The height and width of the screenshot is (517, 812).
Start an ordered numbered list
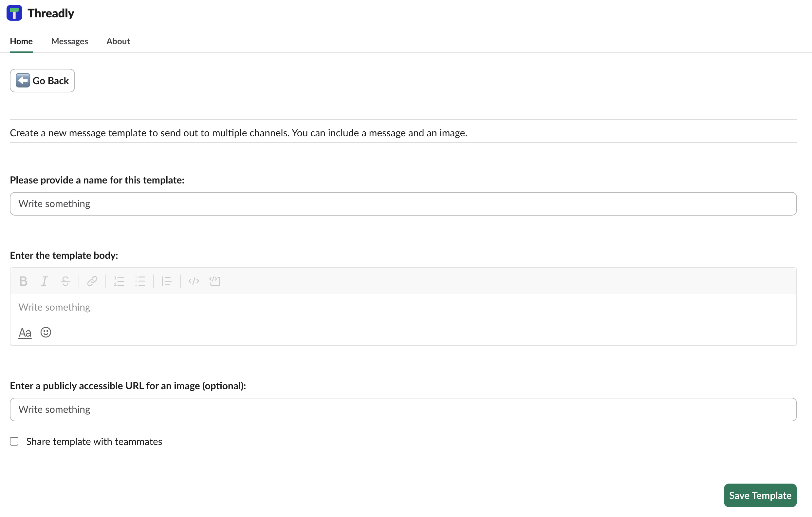(119, 281)
